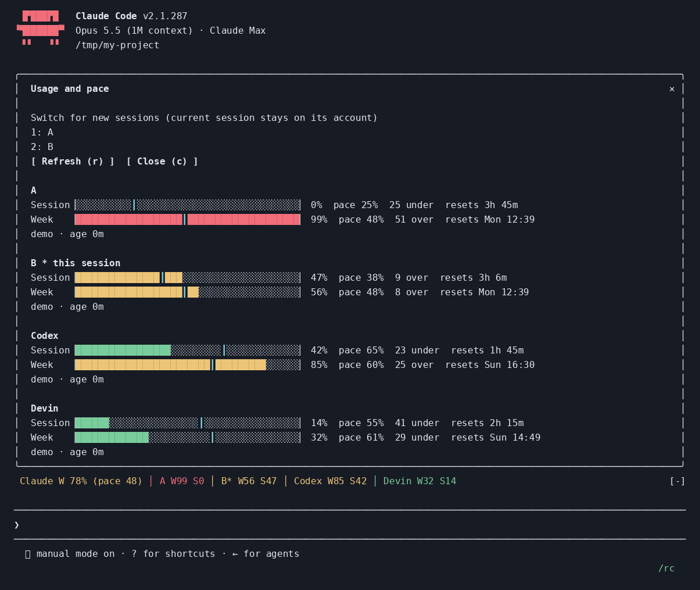Viewport: 700px width, 590px height.
Task: Click the 'Devin' section heading
Action: click(x=45, y=409)
